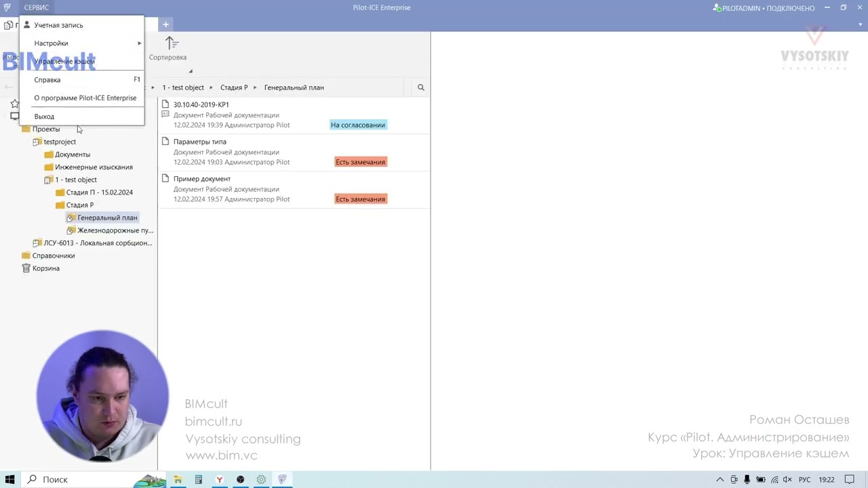
Task: Select Выход from the menu
Action: [x=81, y=117]
